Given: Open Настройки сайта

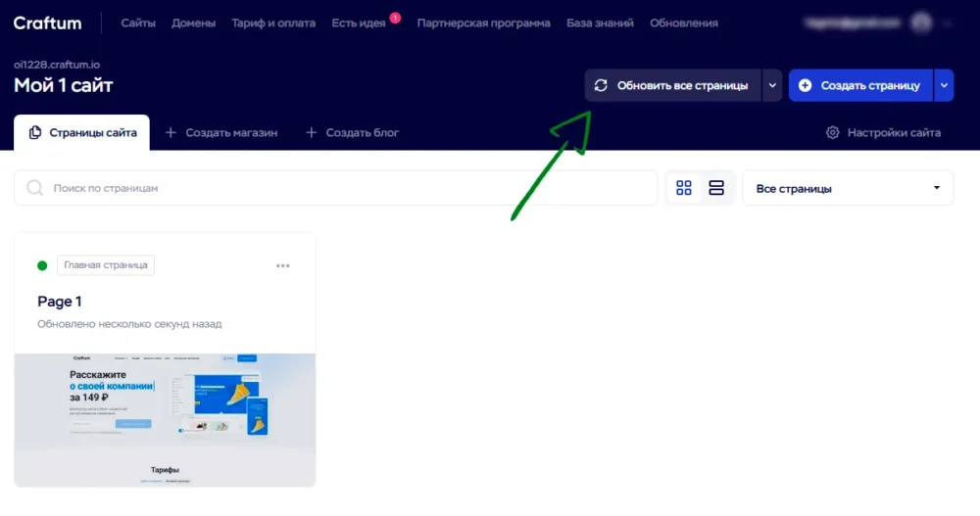Looking at the screenshot, I should click(883, 132).
